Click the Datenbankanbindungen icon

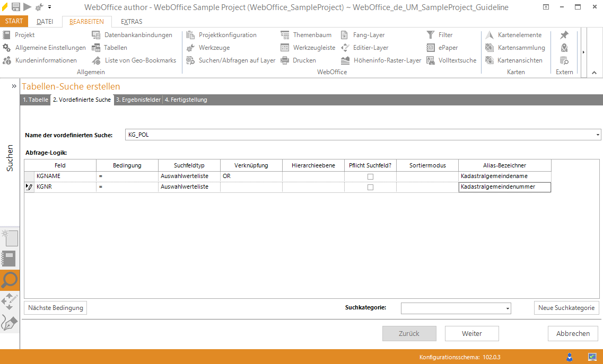tap(96, 35)
